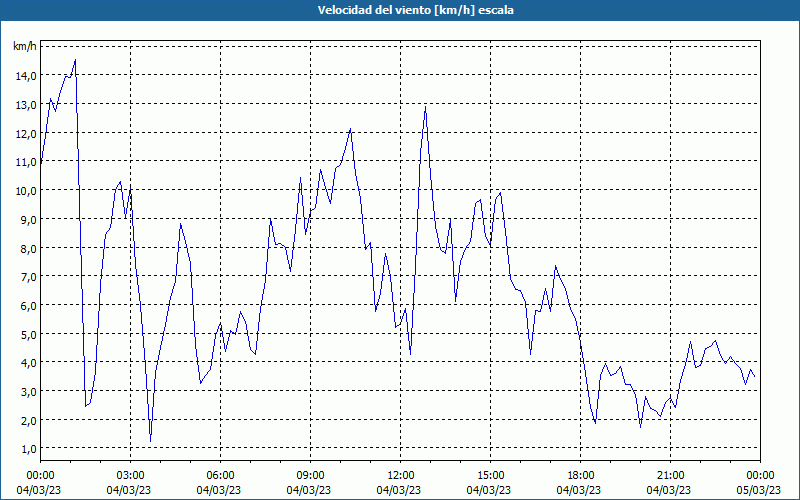
Task: Click the 14,0 value on the y-axis
Action: [x=26, y=76]
